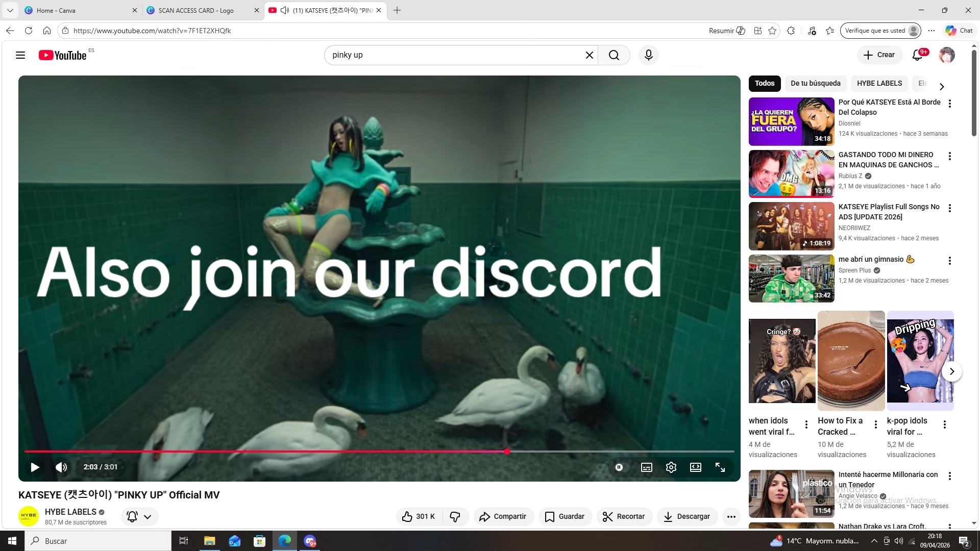Open Edge settings and more menu
980x551 pixels.
[x=932, y=31]
